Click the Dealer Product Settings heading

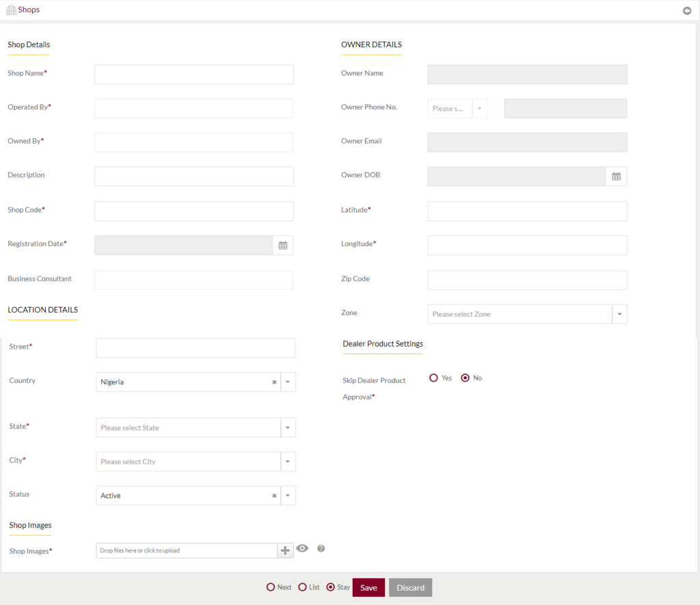tap(383, 344)
